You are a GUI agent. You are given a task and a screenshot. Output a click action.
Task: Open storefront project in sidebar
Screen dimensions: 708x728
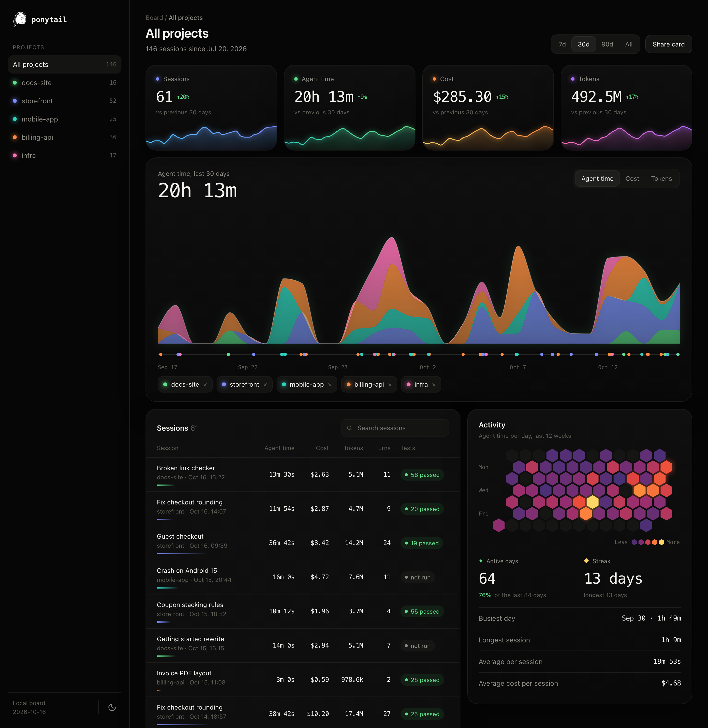tap(64, 101)
